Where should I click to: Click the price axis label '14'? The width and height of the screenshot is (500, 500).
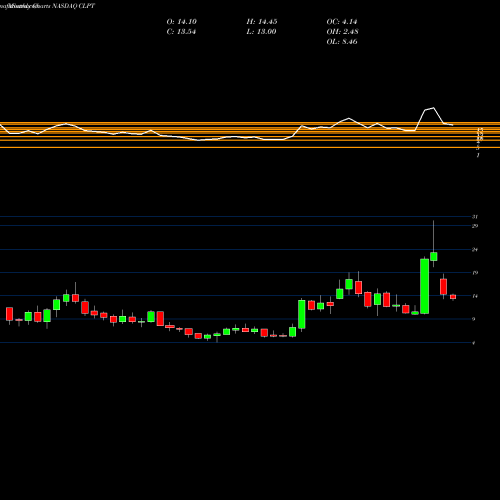pos(475,296)
